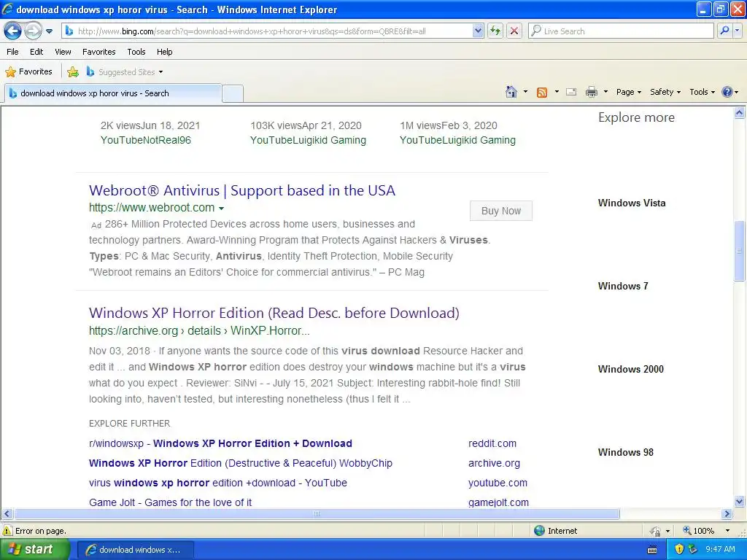Start search with the magnifier button
This screenshot has width=747, height=560.
(x=724, y=31)
